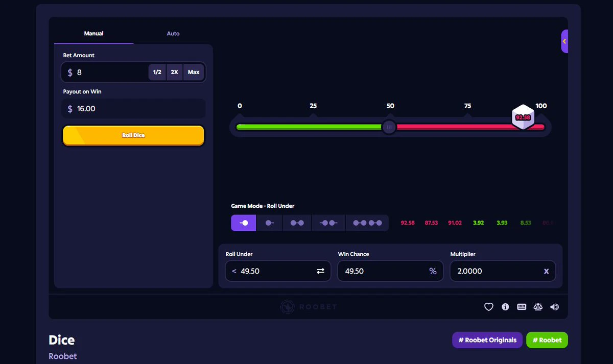Swap roll direction with the arrows icon
Image resolution: width=613 pixels, height=364 pixels.
point(320,271)
